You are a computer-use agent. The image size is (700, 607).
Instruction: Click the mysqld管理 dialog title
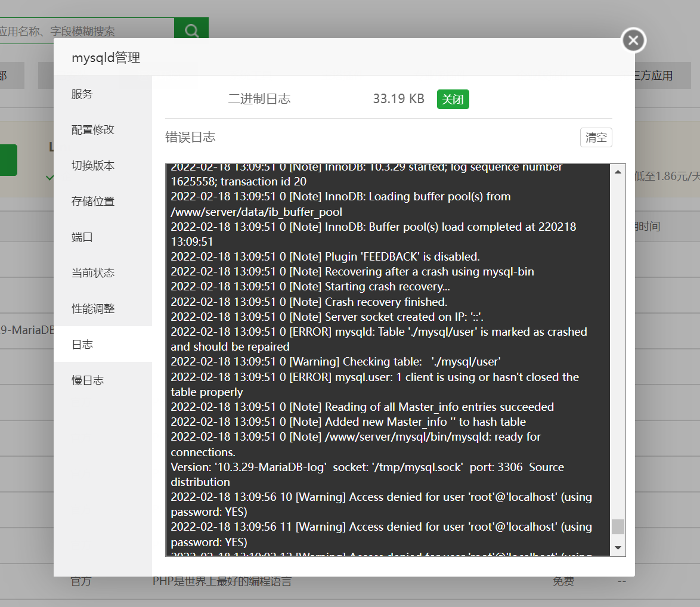click(x=106, y=58)
